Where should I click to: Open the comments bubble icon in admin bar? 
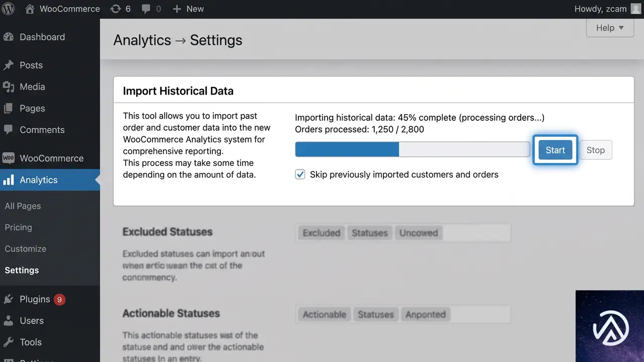click(146, 9)
